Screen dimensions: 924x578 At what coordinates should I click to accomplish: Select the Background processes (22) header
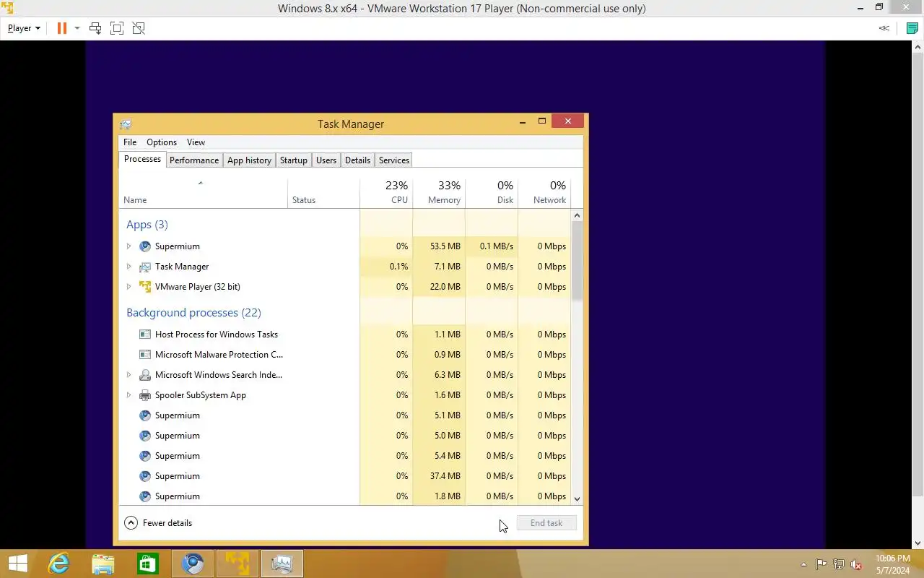193,313
